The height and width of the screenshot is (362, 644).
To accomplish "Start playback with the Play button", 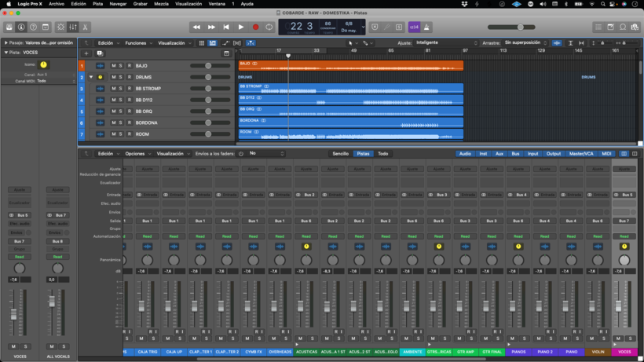I will 240,27.
